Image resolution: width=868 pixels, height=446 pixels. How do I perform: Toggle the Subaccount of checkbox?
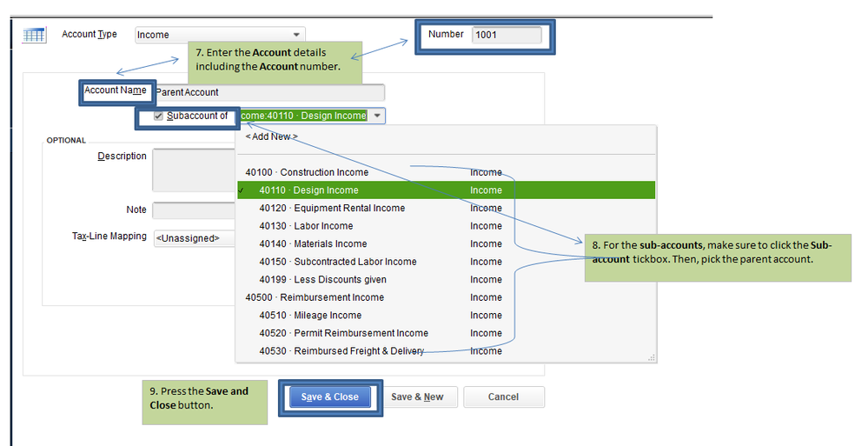[x=158, y=116]
